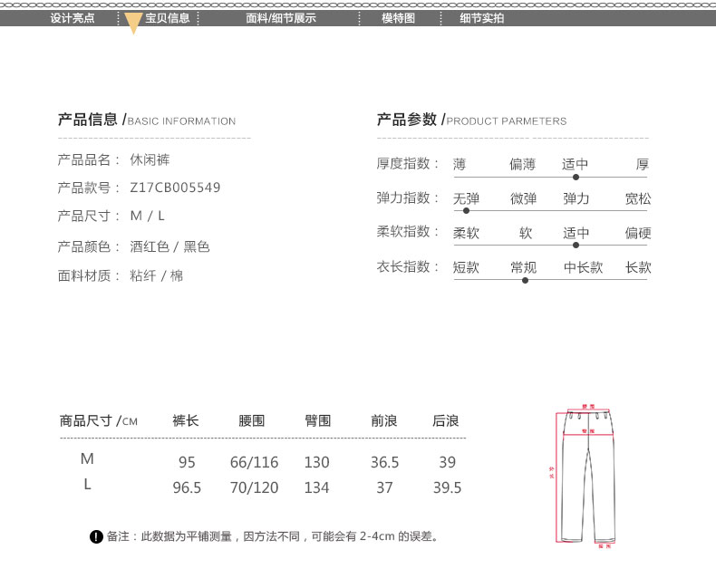The image size is (716, 588).
Task: Select the product code Z17CB005549
Action: coord(175,188)
